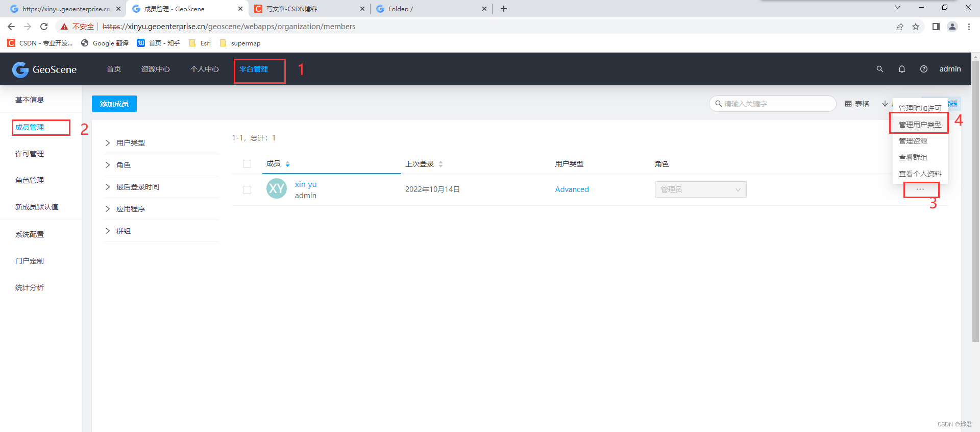Click the Advanced user type link

pos(572,189)
